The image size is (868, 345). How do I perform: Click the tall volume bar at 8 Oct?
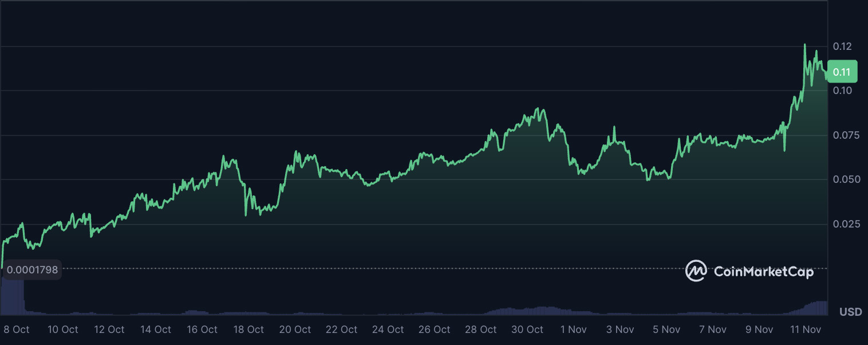pos(13,295)
